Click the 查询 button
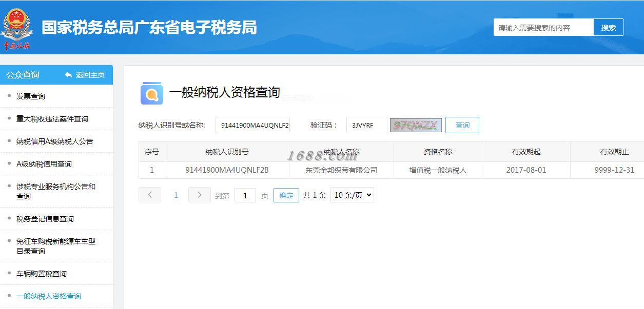Screen dimensions: 644x309 (462, 125)
